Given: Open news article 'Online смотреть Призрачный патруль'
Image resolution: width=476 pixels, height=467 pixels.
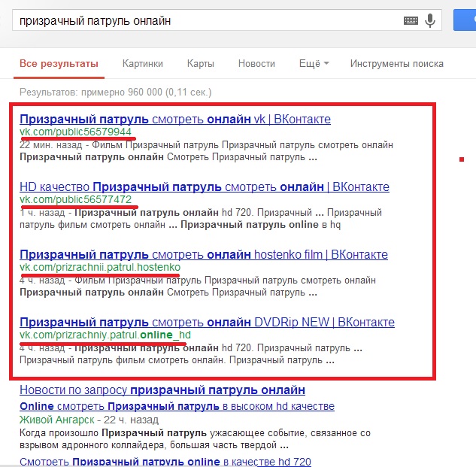Looking at the screenshot, I should (x=177, y=406).
